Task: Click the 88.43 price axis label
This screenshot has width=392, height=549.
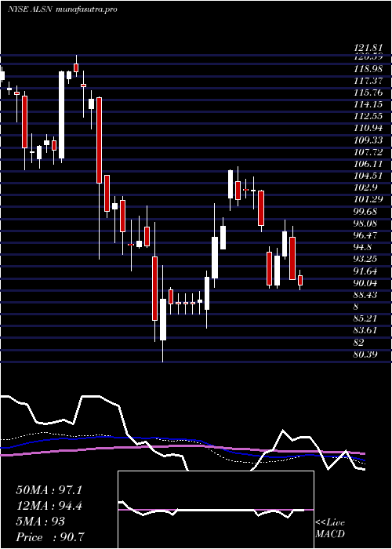Action: (x=365, y=295)
